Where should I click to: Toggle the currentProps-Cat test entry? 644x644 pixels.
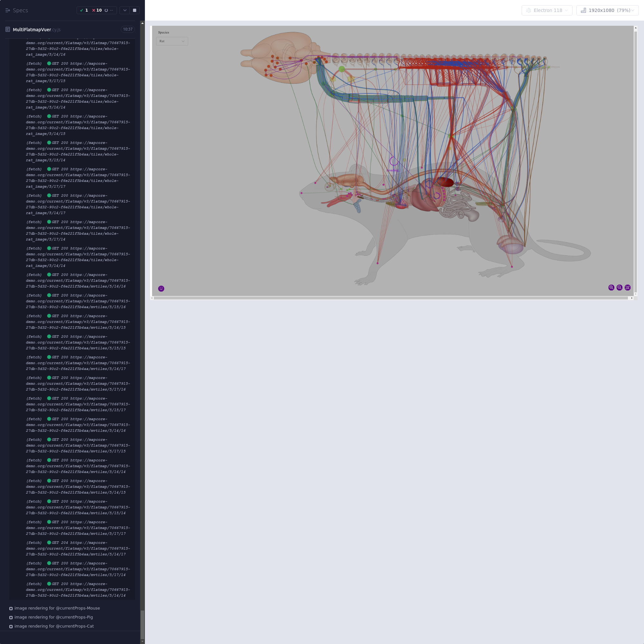pos(54,626)
